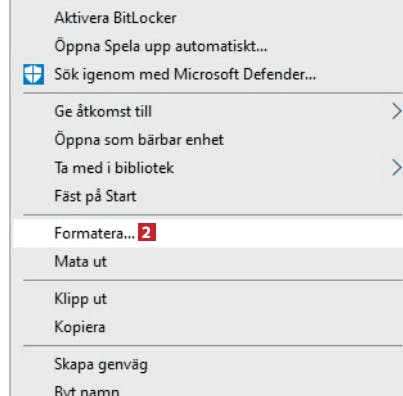This screenshot has width=403, height=396.
Task: Choose Byt namn at the menu bottom
Action: (x=87, y=391)
